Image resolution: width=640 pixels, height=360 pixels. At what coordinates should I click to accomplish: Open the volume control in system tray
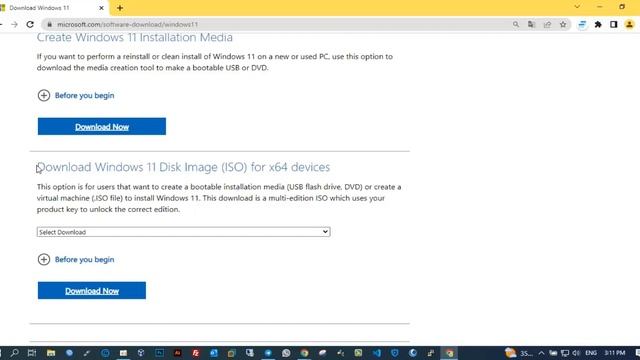click(576, 353)
